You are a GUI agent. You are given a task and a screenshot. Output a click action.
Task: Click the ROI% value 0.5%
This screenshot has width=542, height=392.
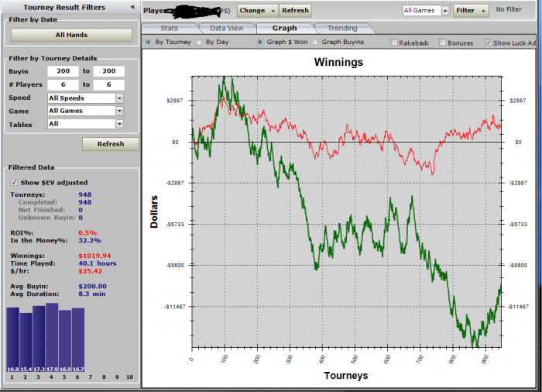click(x=87, y=233)
